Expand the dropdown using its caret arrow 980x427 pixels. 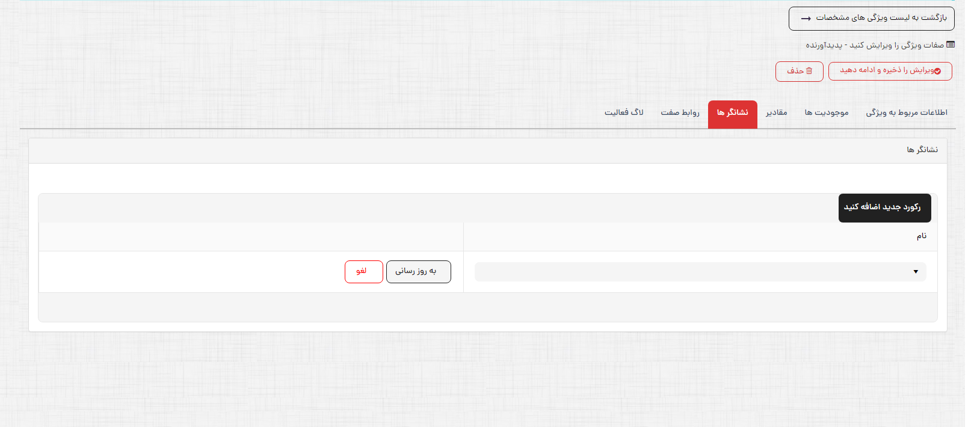tap(916, 272)
